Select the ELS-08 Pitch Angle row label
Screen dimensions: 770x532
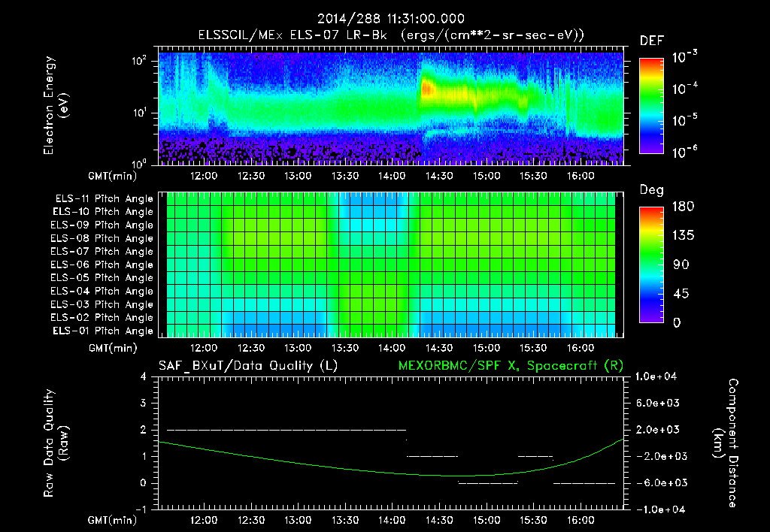(x=102, y=238)
